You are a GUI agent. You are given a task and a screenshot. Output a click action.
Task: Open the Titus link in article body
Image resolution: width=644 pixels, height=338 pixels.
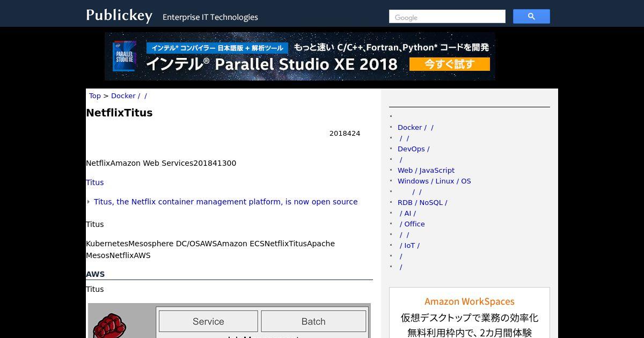[95, 182]
